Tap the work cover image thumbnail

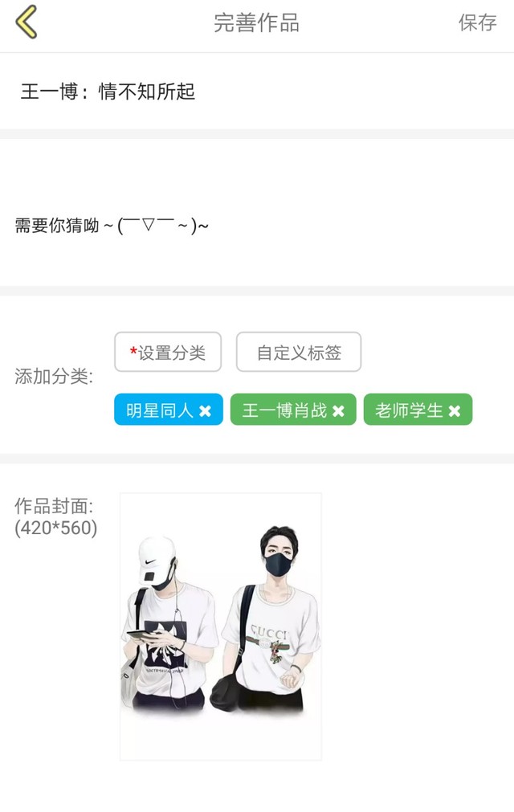point(221,626)
